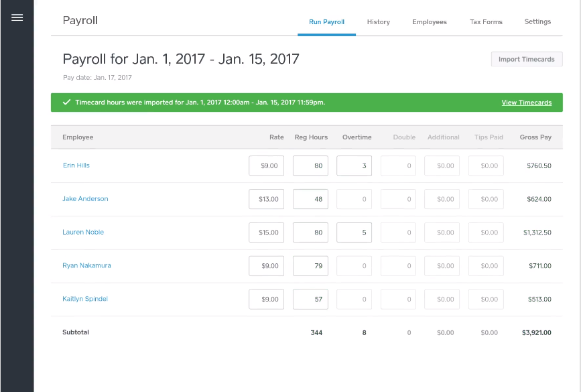Open the Employees tab
The image size is (581, 392).
(x=429, y=21)
